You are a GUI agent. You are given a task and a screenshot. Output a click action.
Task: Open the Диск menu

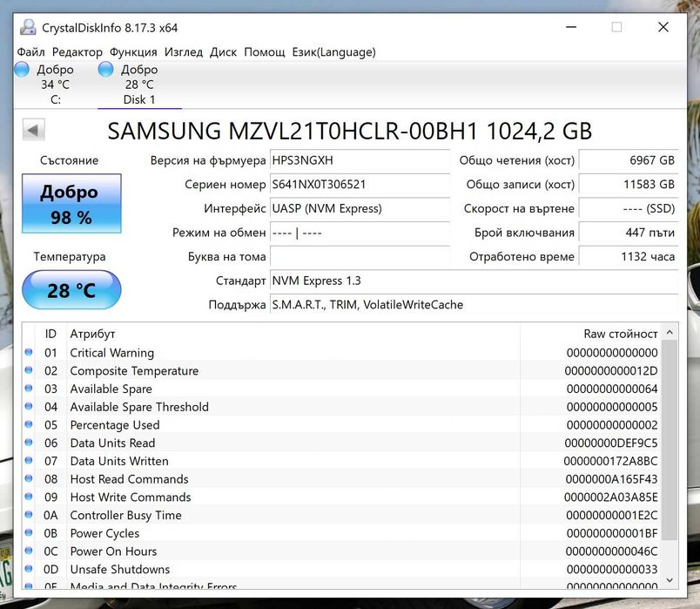point(223,51)
